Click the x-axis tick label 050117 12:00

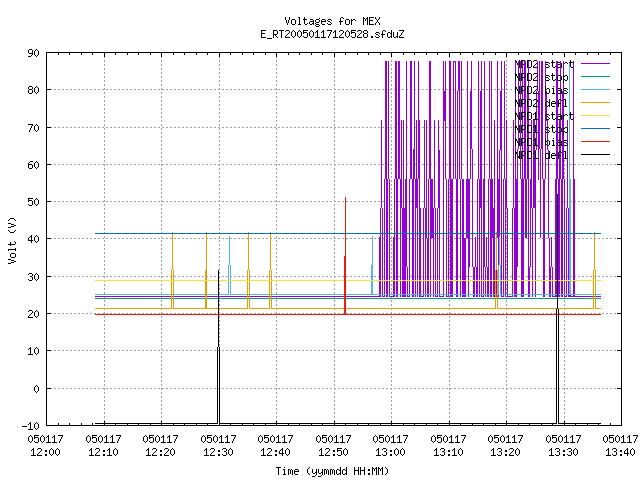point(45,445)
